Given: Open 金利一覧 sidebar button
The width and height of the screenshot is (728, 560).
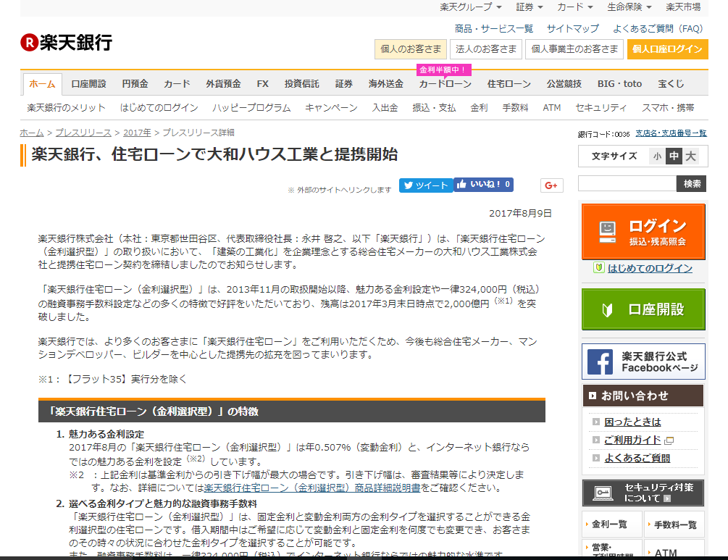Looking at the screenshot, I should click(612, 525).
